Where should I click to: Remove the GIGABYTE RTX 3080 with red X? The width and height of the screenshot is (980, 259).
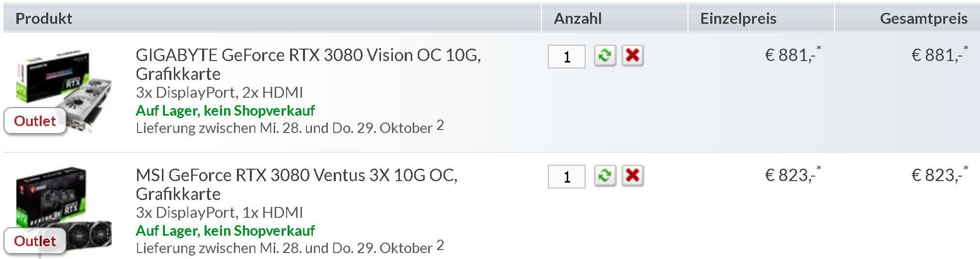point(632,56)
